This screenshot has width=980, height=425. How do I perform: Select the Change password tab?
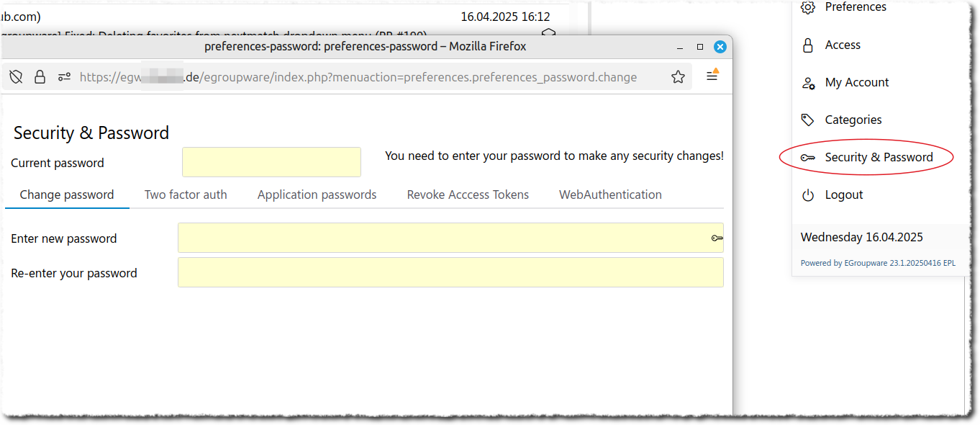pyautogui.click(x=67, y=194)
